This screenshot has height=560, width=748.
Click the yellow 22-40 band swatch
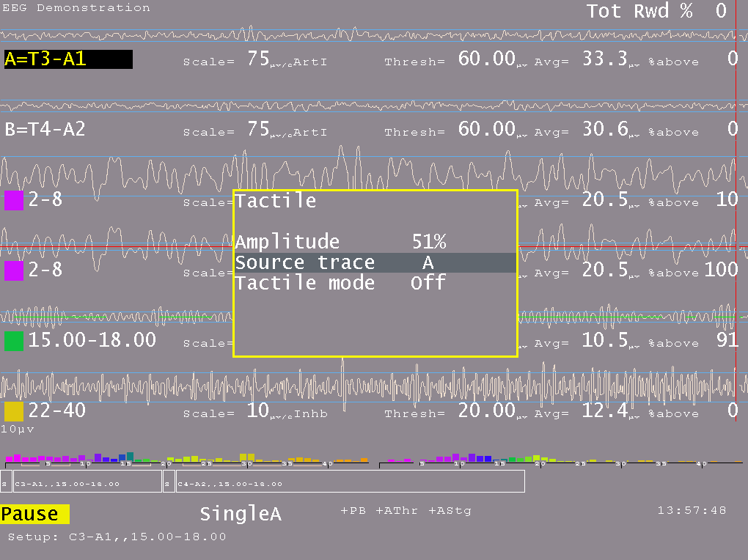[14, 411]
